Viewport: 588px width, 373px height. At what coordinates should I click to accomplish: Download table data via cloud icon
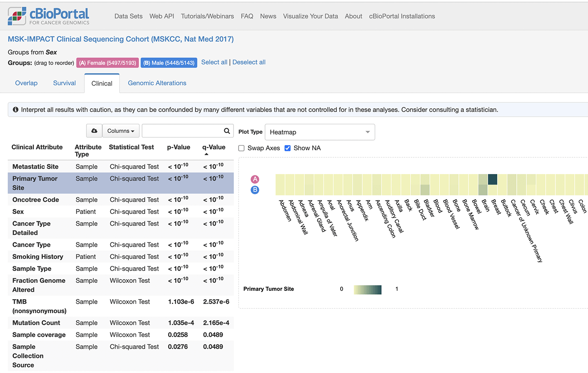tap(94, 131)
